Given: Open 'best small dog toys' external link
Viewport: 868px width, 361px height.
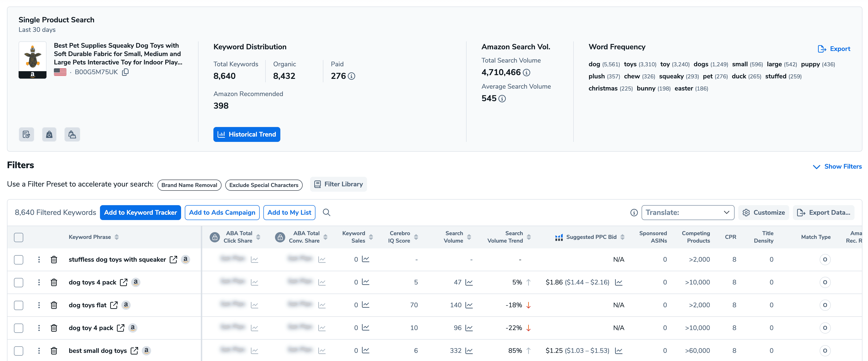Looking at the screenshot, I should pos(134,351).
